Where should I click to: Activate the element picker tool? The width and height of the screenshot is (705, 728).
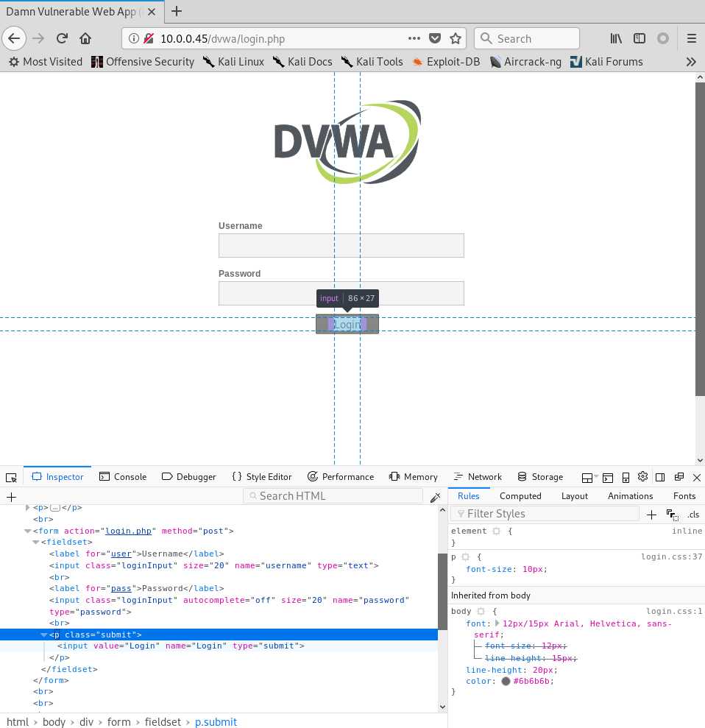click(11, 477)
